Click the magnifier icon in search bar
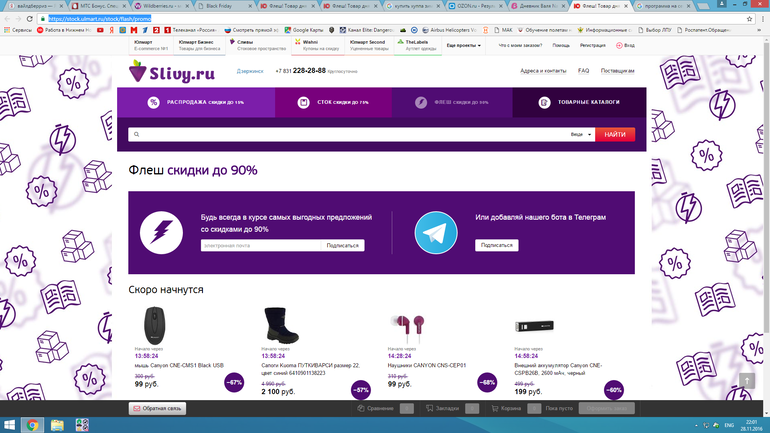This screenshot has width=770, height=433. 136,134
